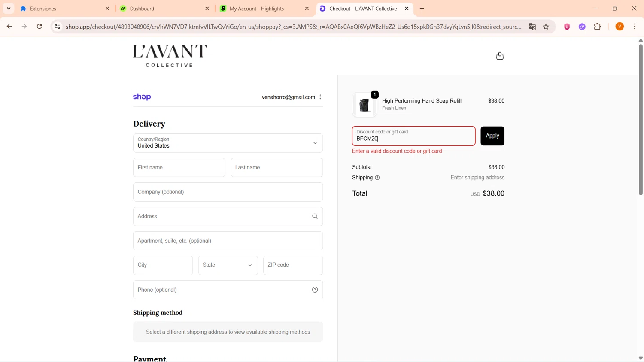Click the account options kebab menu next to email

tap(320, 97)
